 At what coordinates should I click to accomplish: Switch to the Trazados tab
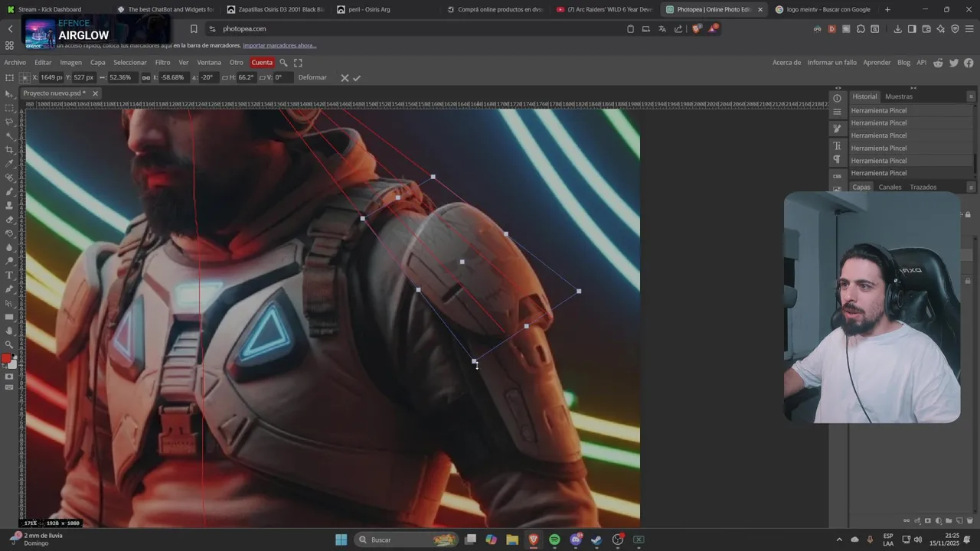point(923,187)
